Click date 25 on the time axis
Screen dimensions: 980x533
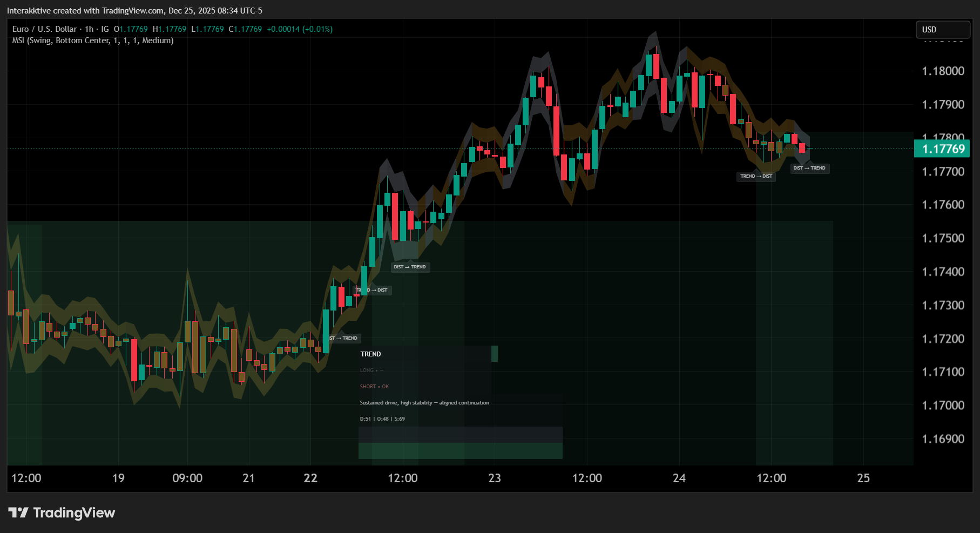click(x=863, y=478)
